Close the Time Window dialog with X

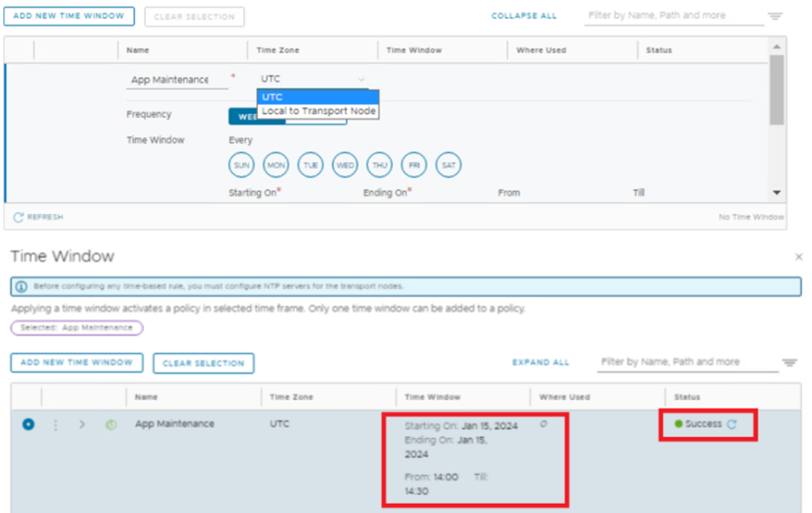coord(798,256)
